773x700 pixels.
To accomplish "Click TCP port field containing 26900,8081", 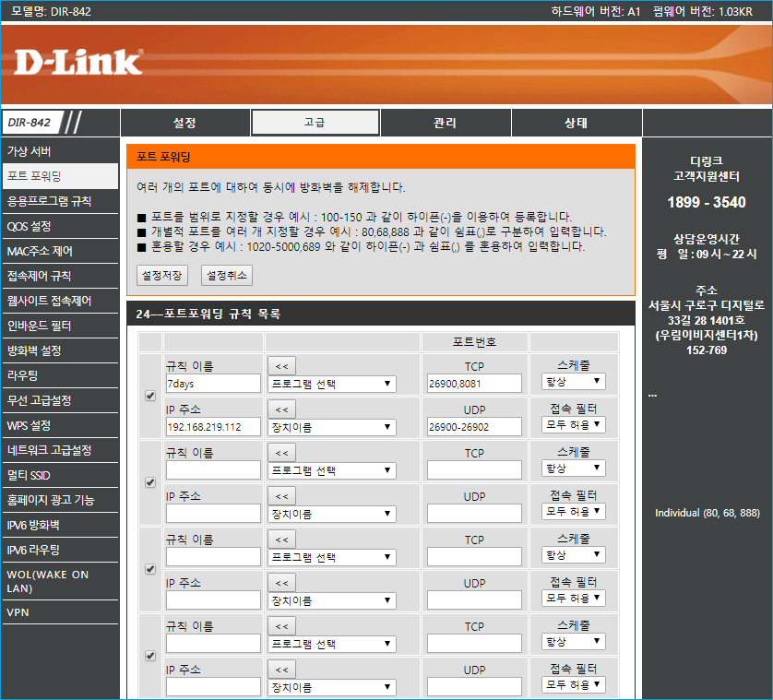I will click(472, 384).
